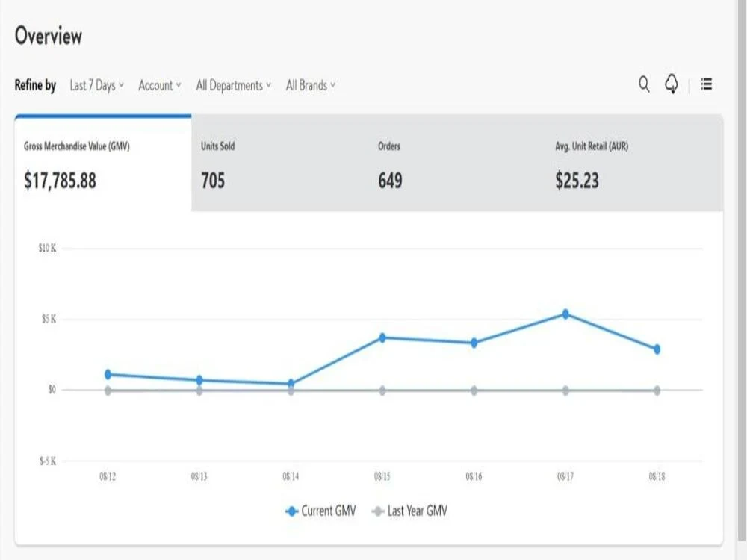This screenshot has width=747, height=560.
Task: Click the 08/18 Current GMV data point
Action: 657,349
